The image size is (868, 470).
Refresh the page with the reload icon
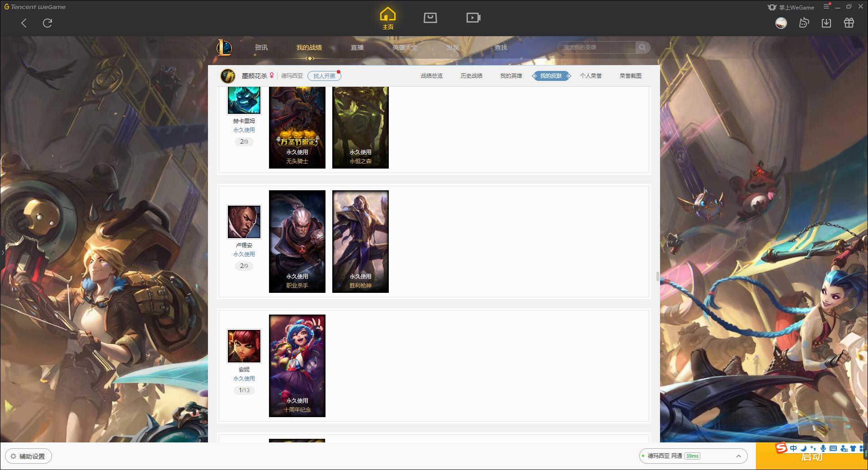(47, 23)
